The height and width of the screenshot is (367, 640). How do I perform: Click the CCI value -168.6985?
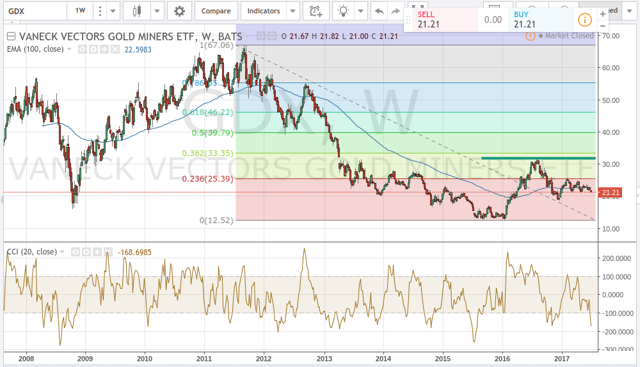135,252
